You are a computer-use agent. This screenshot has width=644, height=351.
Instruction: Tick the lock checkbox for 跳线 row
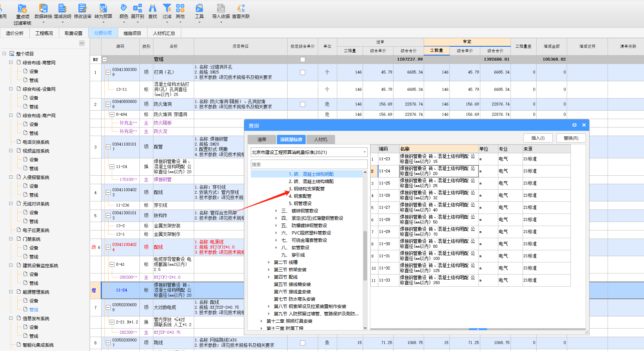coord(303,343)
